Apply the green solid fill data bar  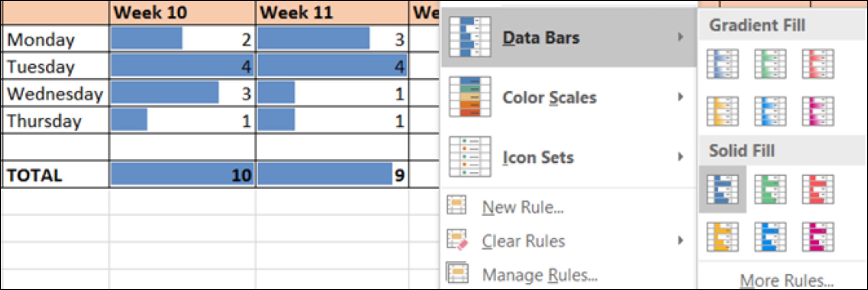pos(770,189)
